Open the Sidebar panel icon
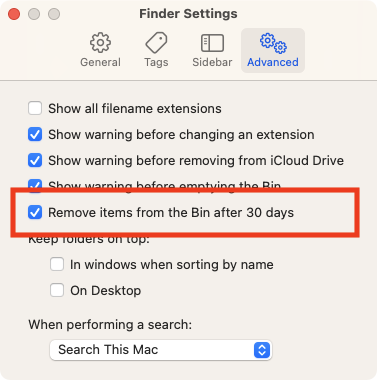This screenshot has height=380, width=377. click(212, 43)
